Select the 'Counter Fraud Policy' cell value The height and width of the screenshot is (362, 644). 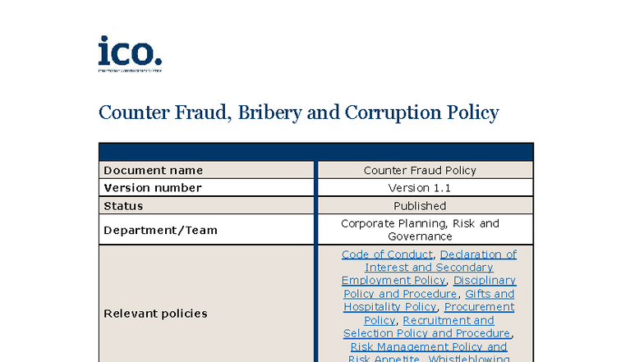pyautogui.click(x=420, y=170)
